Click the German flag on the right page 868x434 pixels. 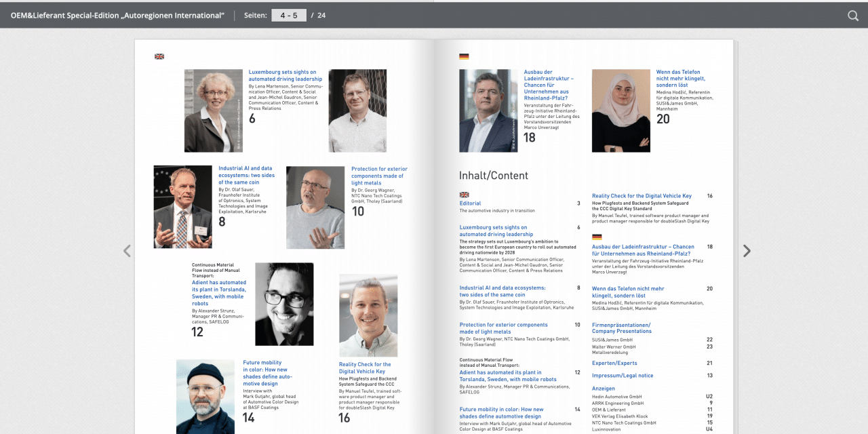465,57
